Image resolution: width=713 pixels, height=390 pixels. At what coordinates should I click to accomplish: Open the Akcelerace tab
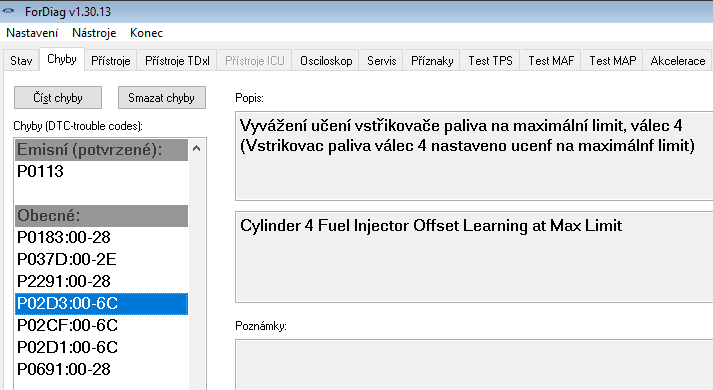(x=678, y=60)
